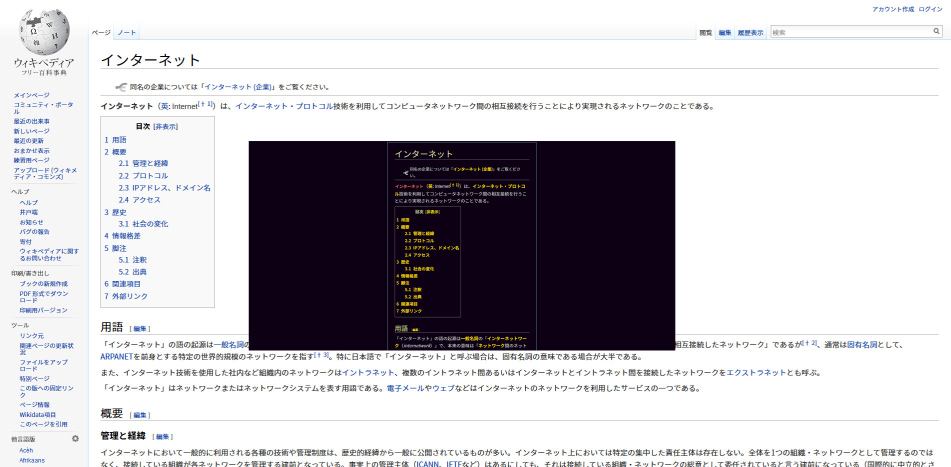Open the dark-theme page preview thumbnail
Screen dimensions: 951x467
[x=462, y=245]
